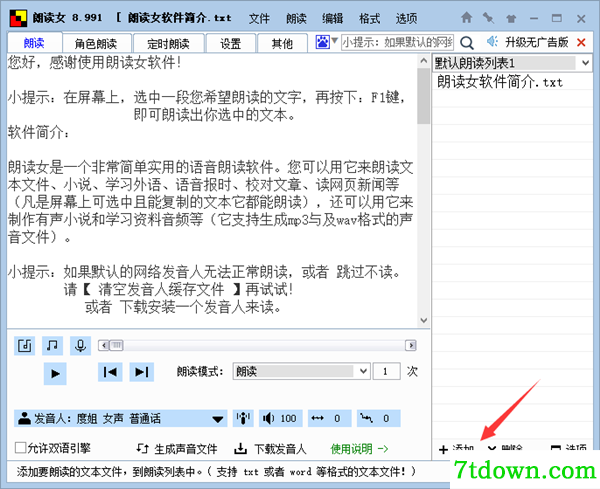Image resolution: width=600 pixels, height=489 pixels.
Task: Click the progress slider thumb
Action: [116, 346]
